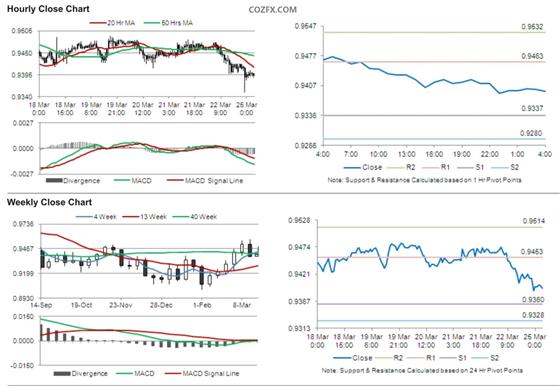Screen dimensions: 560x386
Task: Click the 0.9606 axis label in the hourly chart
Action: click(22, 31)
